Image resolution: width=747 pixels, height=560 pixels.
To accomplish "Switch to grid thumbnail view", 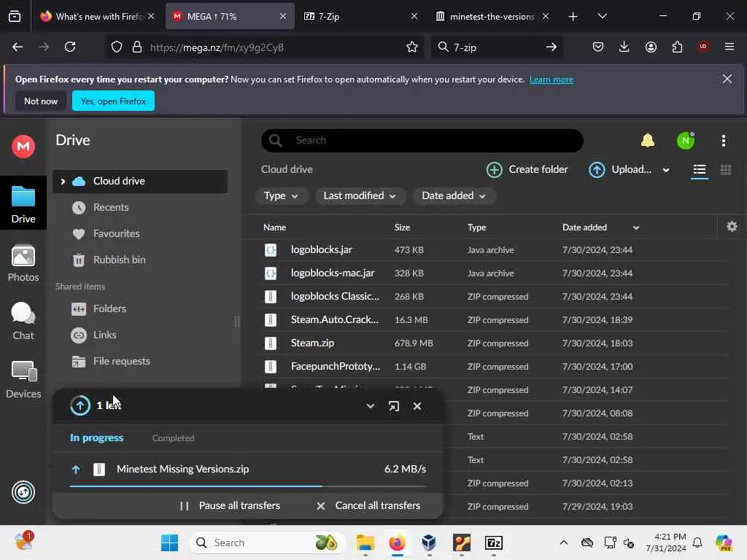I will [x=726, y=170].
